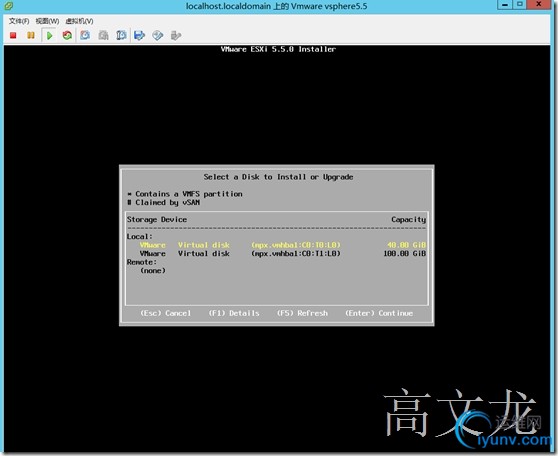The width and height of the screenshot is (558, 456).
Task: Click the (Esc) Cancel option
Action: (166, 313)
